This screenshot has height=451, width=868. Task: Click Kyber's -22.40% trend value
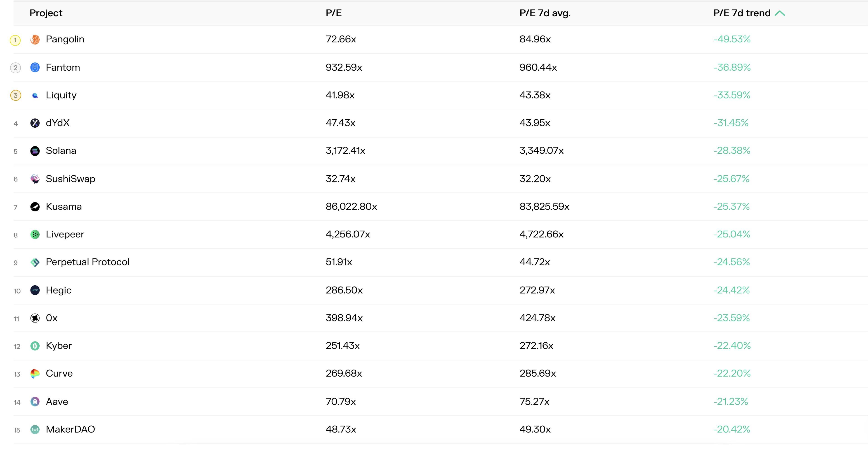point(732,346)
